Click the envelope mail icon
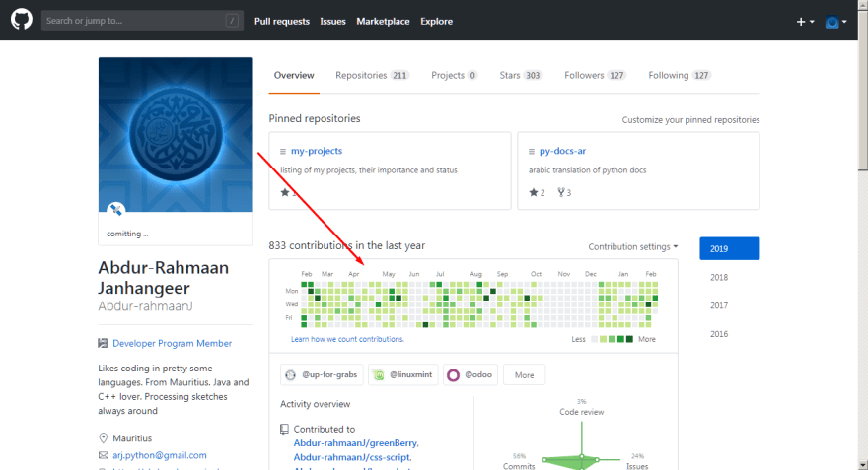Screen dimensions: 868x470 pos(103,455)
